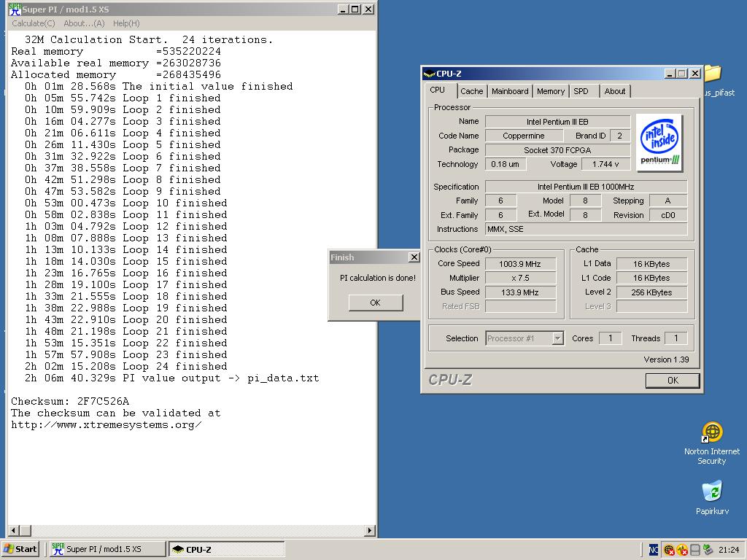Switch to the Mainboard tab in CPU-Z
Viewport: 747px width, 560px height.
[x=510, y=91]
